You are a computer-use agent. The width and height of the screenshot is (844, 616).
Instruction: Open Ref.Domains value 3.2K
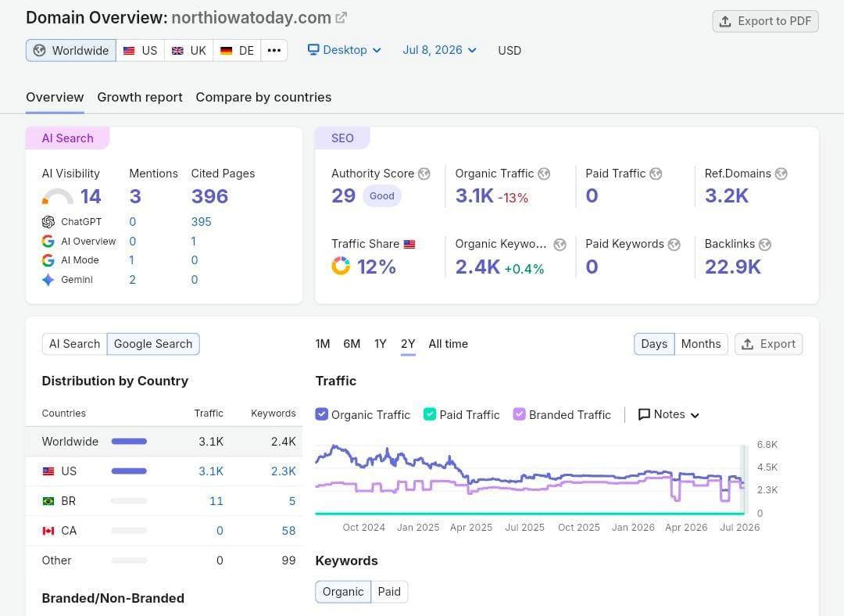pyautogui.click(x=727, y=196)
